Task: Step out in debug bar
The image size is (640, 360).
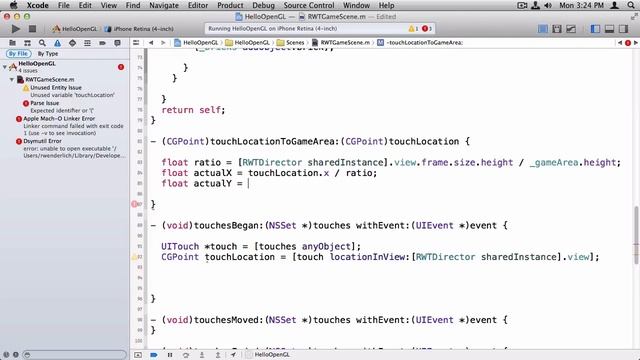Action: point(218,355)
